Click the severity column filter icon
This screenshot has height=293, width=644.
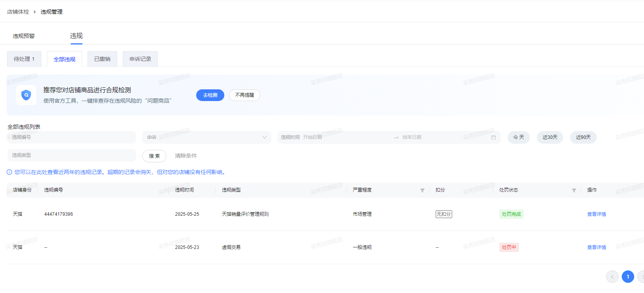422,190
